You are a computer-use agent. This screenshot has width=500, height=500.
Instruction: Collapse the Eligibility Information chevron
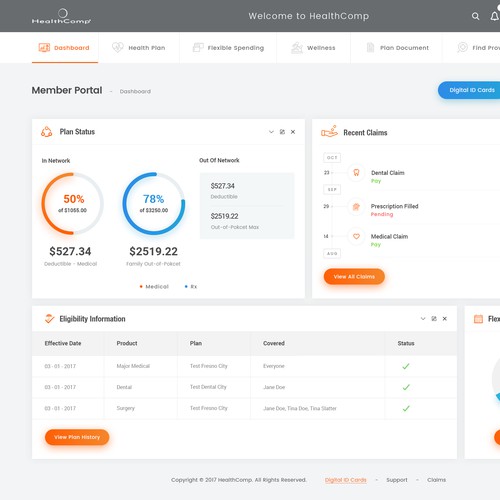pyautogui.click(x=423, y=319)
